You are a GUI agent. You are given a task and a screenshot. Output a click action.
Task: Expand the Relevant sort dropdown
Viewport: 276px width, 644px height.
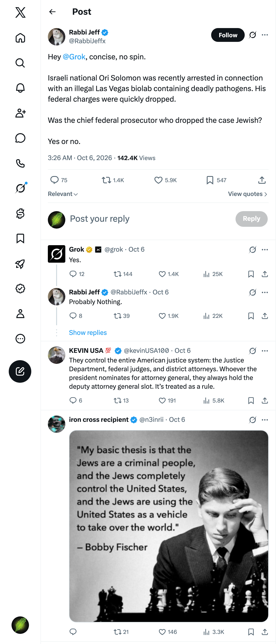(x=63, y=194)
